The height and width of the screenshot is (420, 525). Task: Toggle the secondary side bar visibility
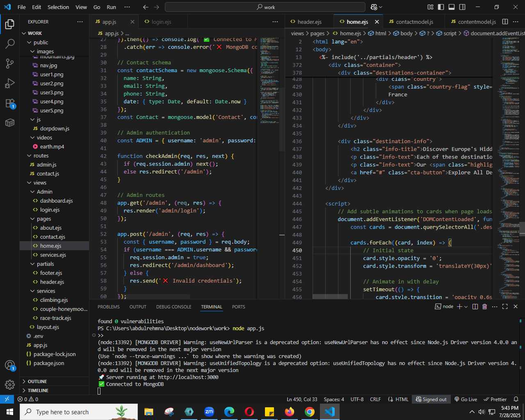[x=462, y=7]
